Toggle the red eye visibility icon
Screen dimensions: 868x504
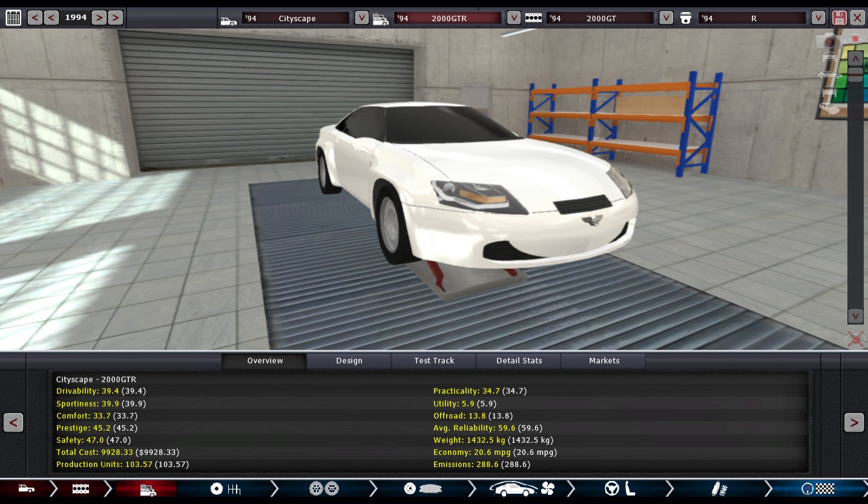(855, 39)
